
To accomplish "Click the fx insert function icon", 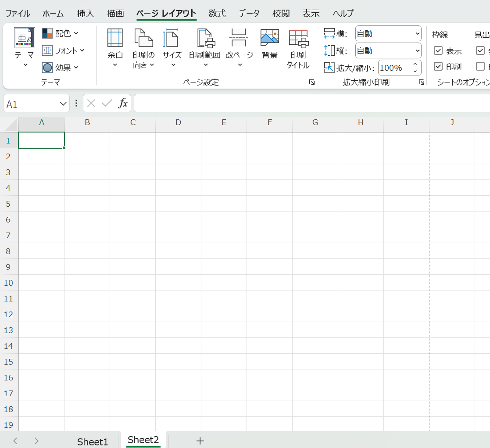I will point(123,104).
